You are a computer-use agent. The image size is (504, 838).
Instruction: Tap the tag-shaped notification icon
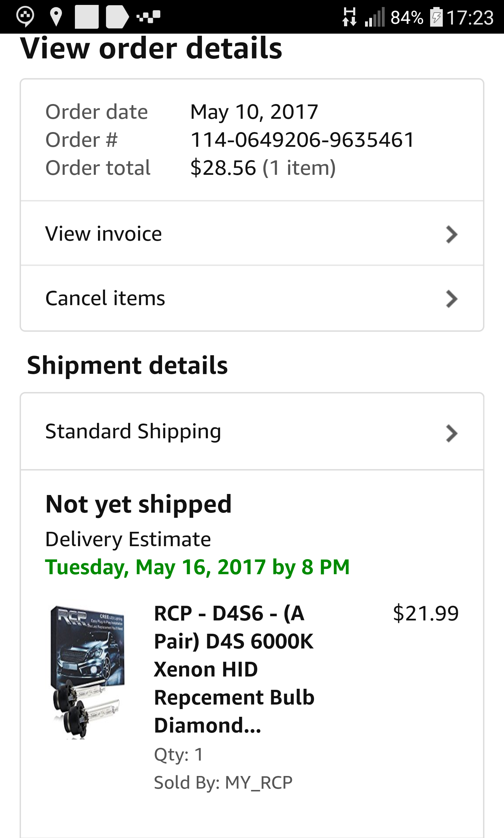pos(117,17)
